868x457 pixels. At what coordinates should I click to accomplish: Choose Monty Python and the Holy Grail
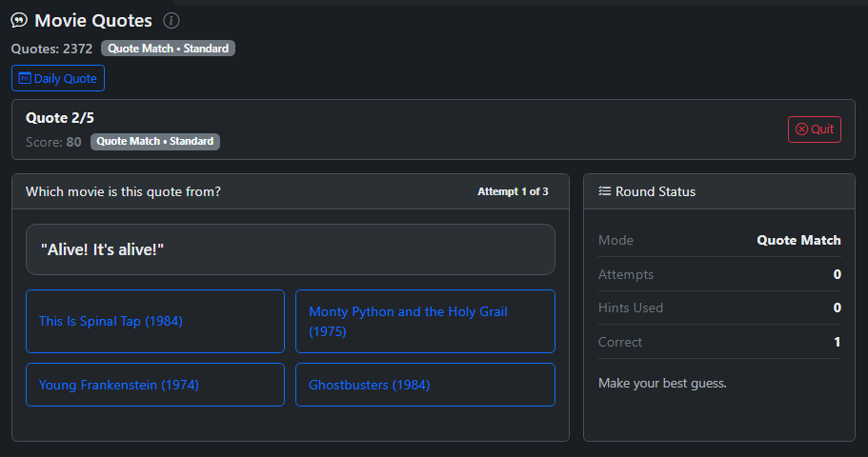425,322
